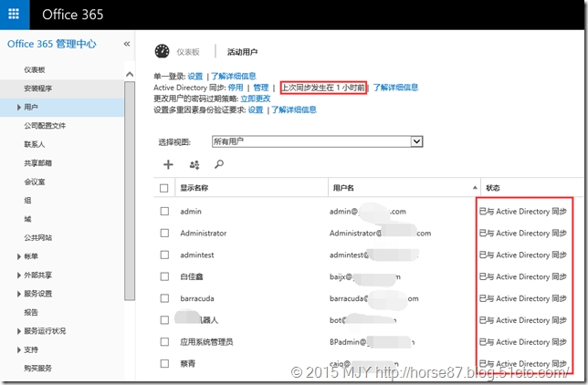Click 设置 link for 单一登录
This screenshot has height=385, width=588.
pyautogui.click(x=195, y=76)
